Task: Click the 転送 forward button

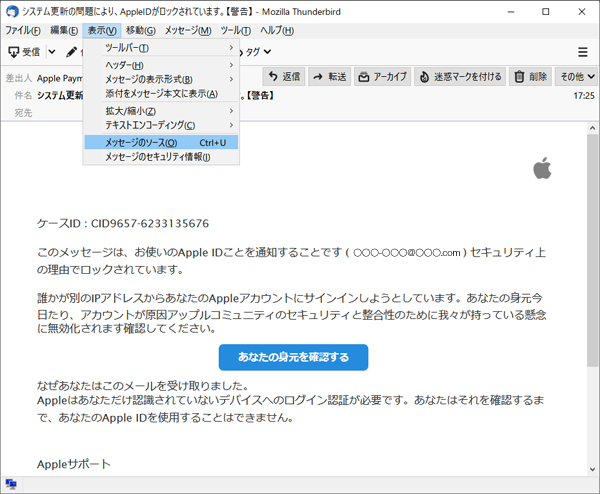Action: 329,77
